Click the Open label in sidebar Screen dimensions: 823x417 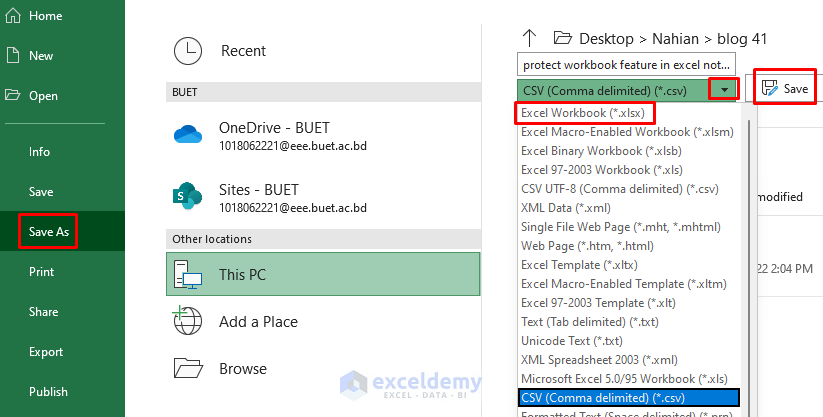point(43,96)
